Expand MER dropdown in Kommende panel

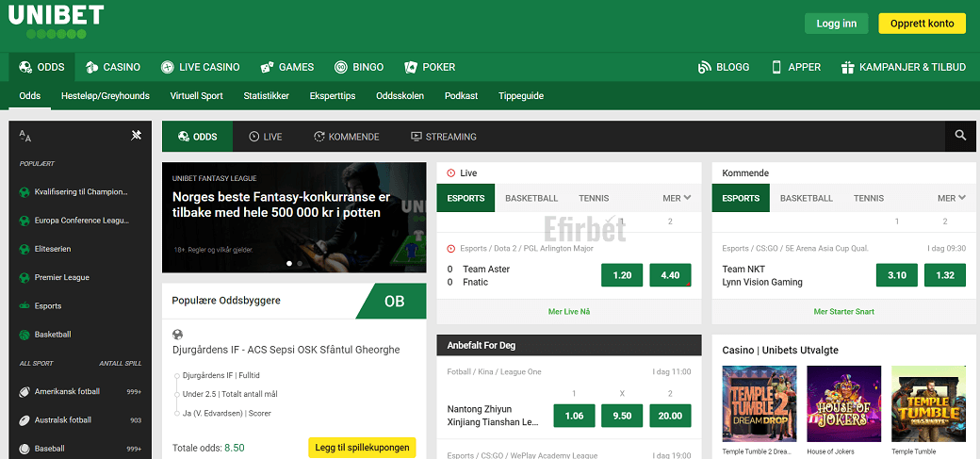click(x=952, y=198)
